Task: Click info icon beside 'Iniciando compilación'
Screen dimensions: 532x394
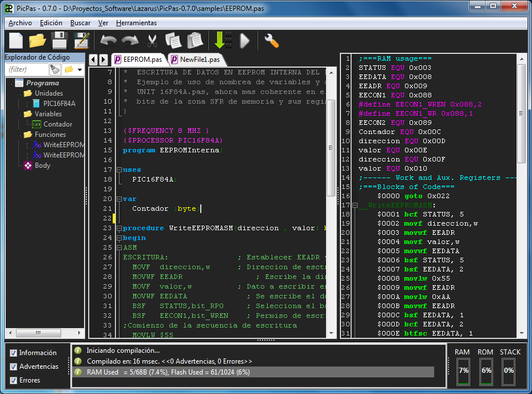Action: [x=78, y=350]
